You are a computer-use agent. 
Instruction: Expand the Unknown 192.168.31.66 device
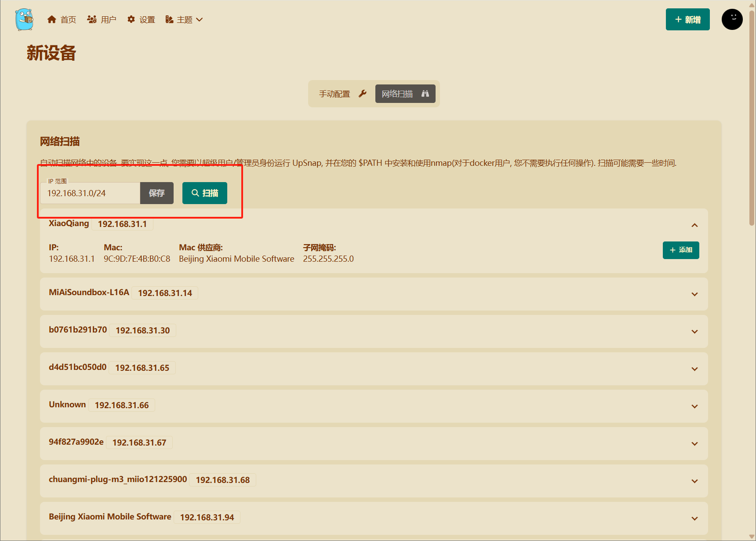click(694, 406)
